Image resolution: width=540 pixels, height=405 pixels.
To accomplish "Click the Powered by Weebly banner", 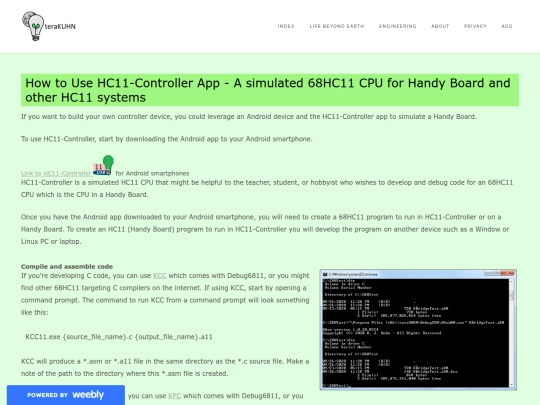I will (66, 395).
